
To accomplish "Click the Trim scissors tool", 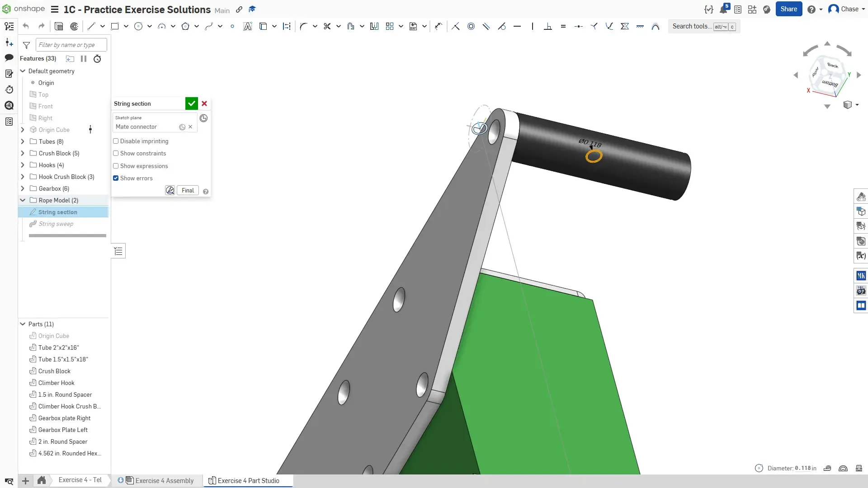I will click(327, 26).
